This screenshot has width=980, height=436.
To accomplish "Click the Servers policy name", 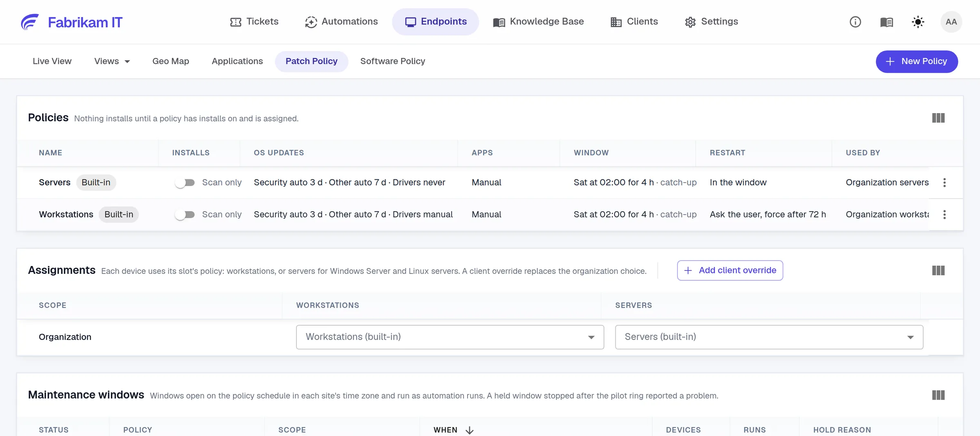I will tap(55, 183).
